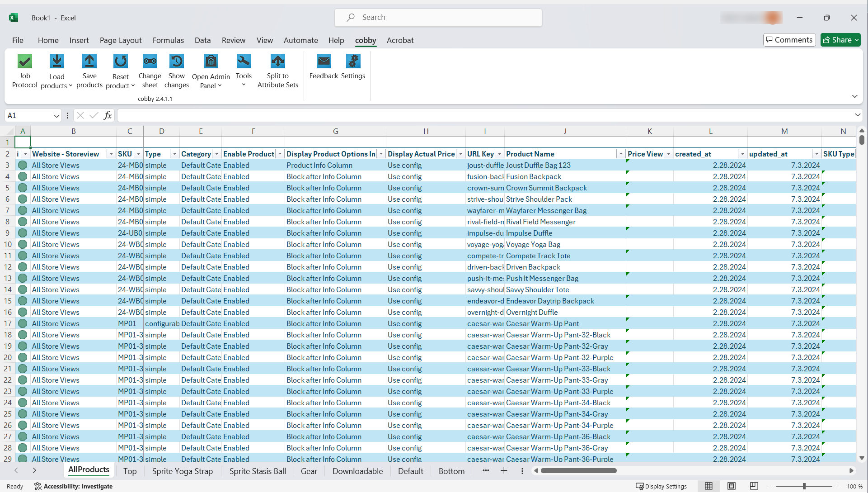This screenshot has height=493, width=868.
Task: Click the Show changes icon
Action: (177, 61)
